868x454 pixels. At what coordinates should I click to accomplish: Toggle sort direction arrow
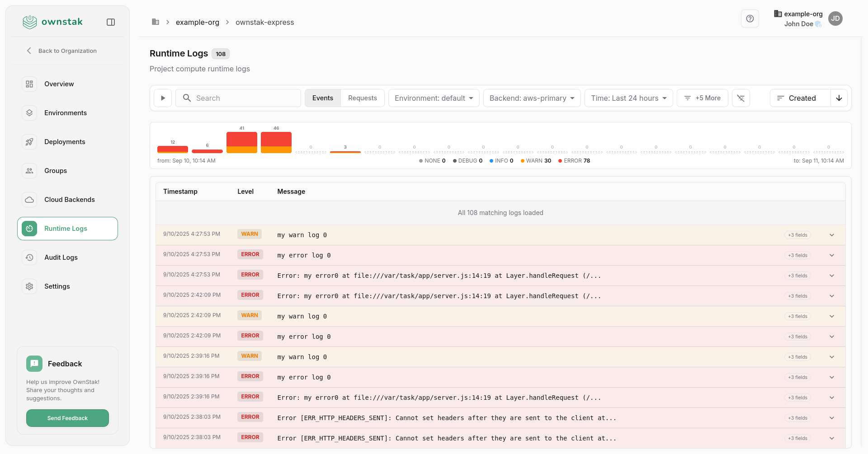(839, 98)
